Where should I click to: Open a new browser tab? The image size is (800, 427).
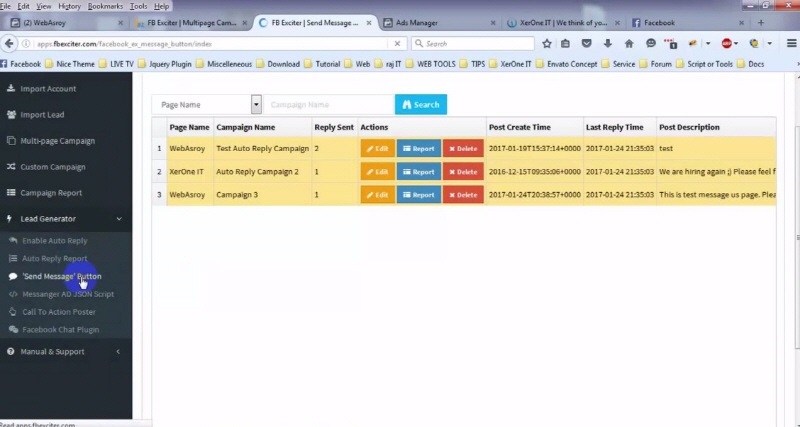(x=761, y=22)
